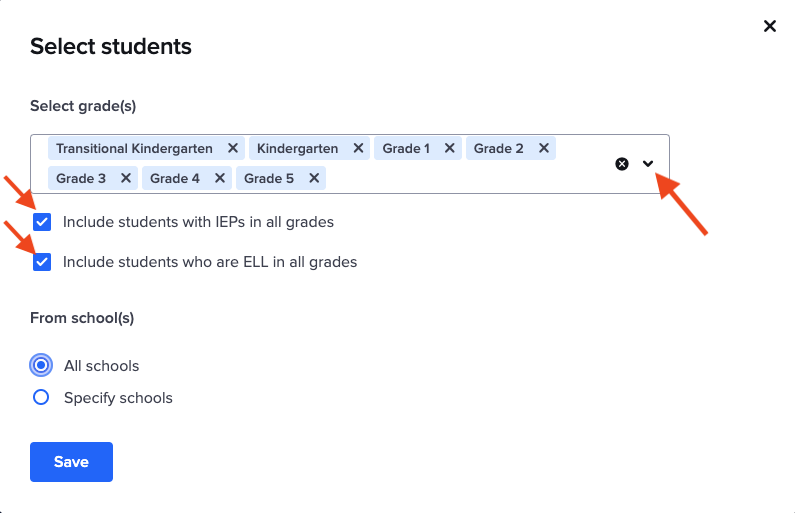Clear all selected grades
The width and height of the screenshot is (795, 513).
[x=622, y=164]
